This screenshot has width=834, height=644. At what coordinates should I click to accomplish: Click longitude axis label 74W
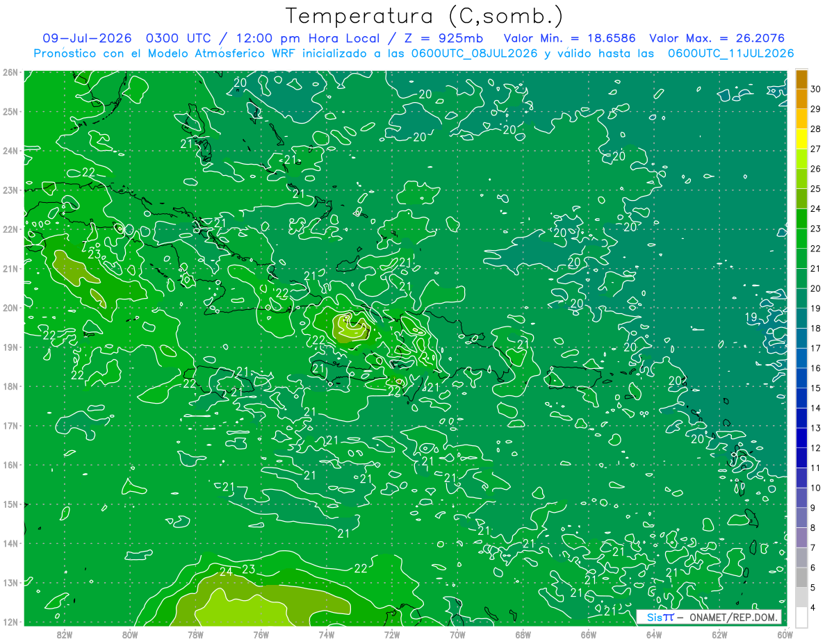click(x=327, y=634)
